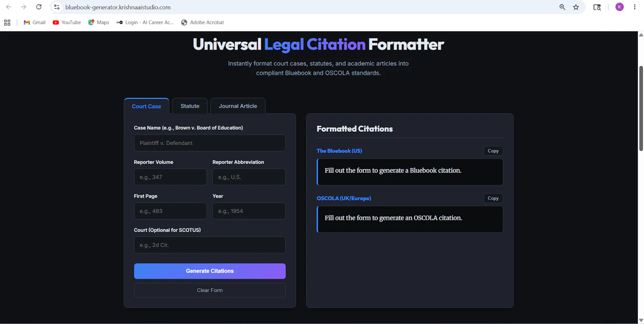
Task: Focus the Court optional field
Action: point(210,245)
